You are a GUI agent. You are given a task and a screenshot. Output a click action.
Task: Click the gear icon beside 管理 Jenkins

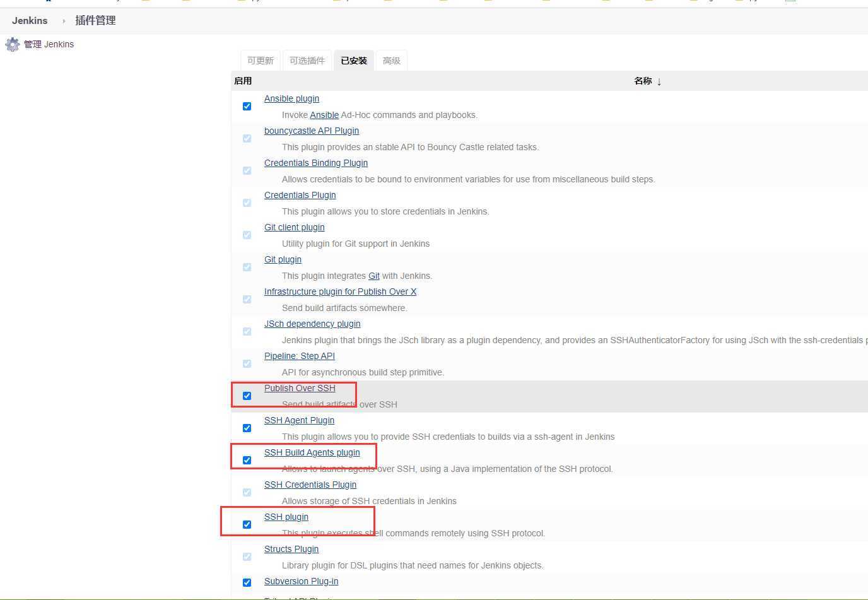pyautogui.click(x=13, y=44)
